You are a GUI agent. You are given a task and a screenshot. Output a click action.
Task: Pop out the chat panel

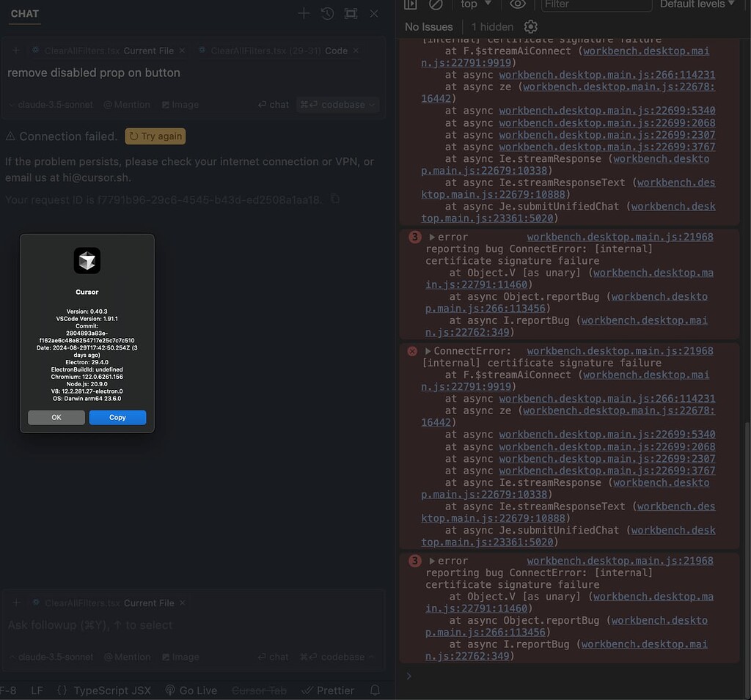(x=351, y=13)
